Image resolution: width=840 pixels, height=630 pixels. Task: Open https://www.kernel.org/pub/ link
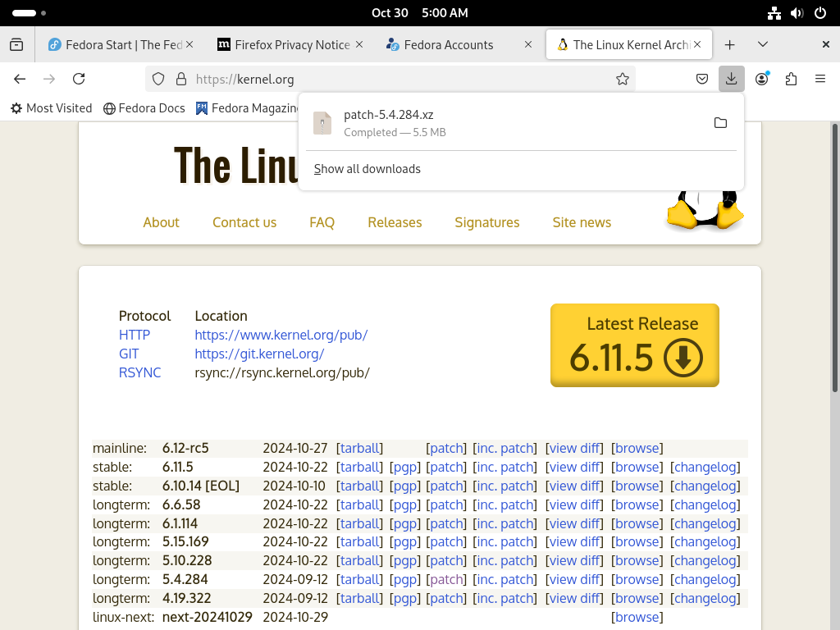click(x=281, y=336)
